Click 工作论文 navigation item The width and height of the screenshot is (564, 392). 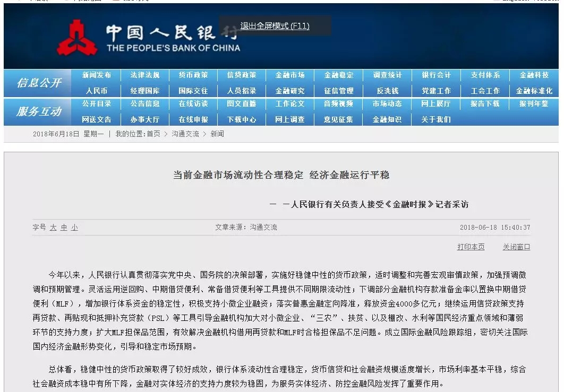click(x=290, y=104)
